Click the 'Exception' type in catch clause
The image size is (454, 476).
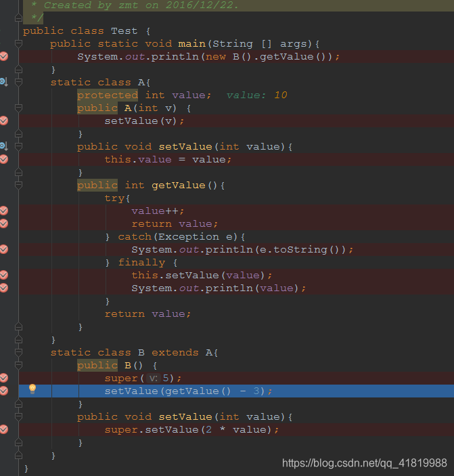188,236
